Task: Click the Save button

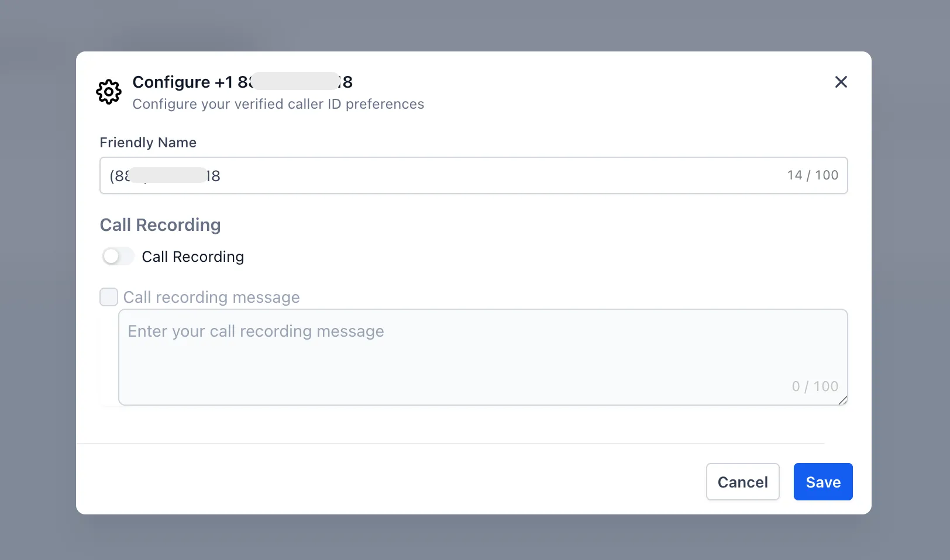Action: tap(822, 482)
